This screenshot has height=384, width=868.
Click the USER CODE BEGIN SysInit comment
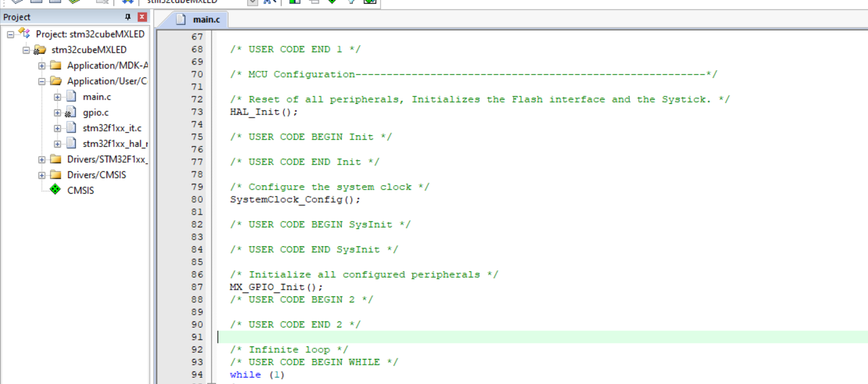[x=320, y=225]
